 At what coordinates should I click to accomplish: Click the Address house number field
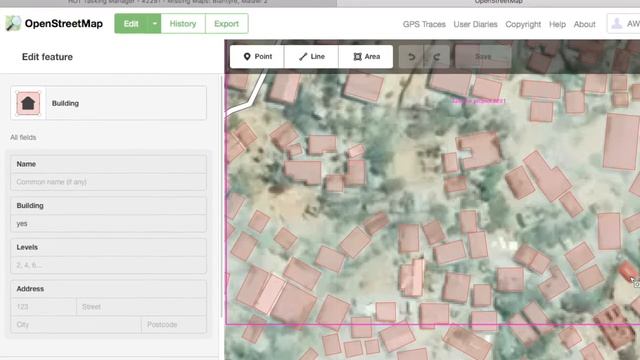[x=44, y=307]
